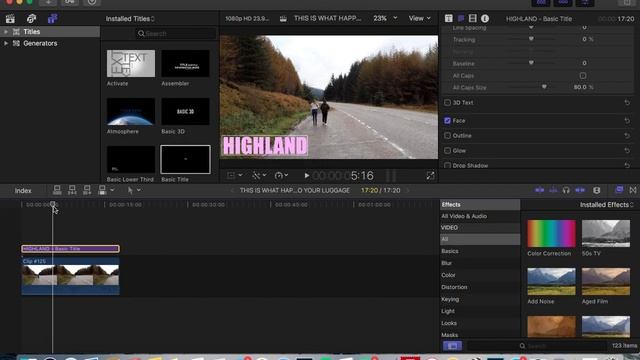Viewport: 640px width, 360px height.
Task: Select the Light effects category
Action: pyautogui.click(x=448, y=311)
